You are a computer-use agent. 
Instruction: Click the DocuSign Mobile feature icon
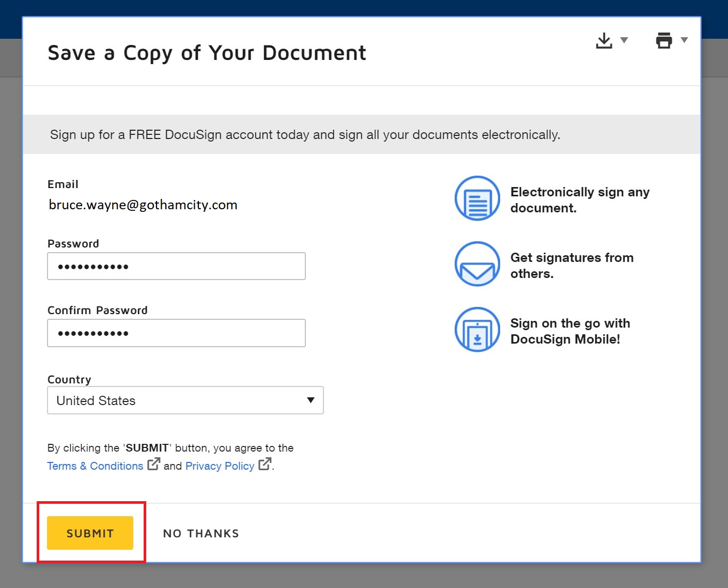(x=477, y=330)
